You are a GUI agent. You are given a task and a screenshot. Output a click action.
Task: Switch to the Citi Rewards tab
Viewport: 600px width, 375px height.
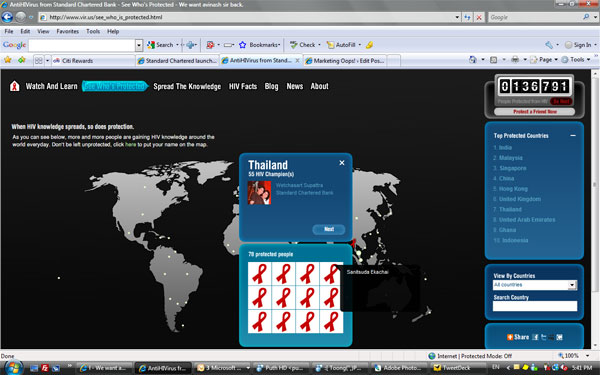tap(93, 60)
